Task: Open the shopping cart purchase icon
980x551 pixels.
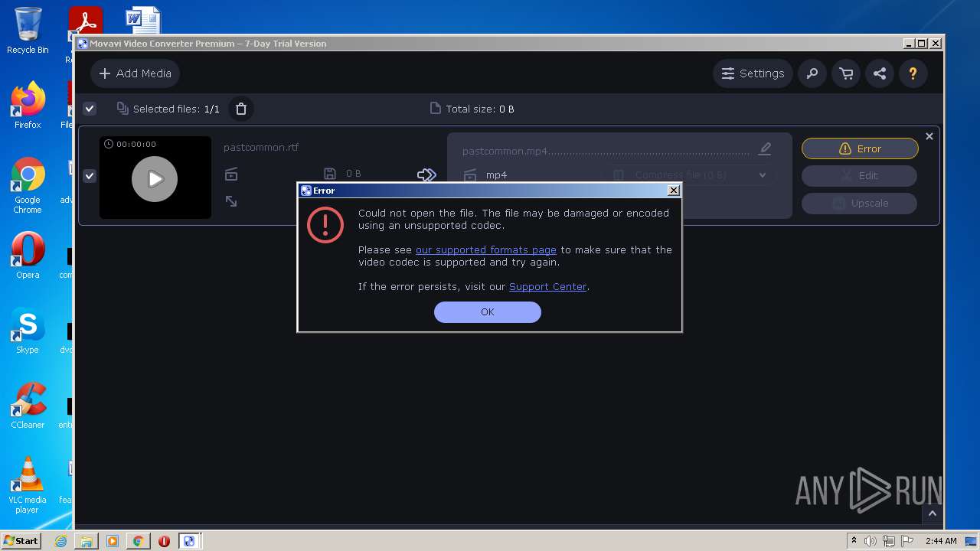Action: pyautogui.click(x=846, y=73)
